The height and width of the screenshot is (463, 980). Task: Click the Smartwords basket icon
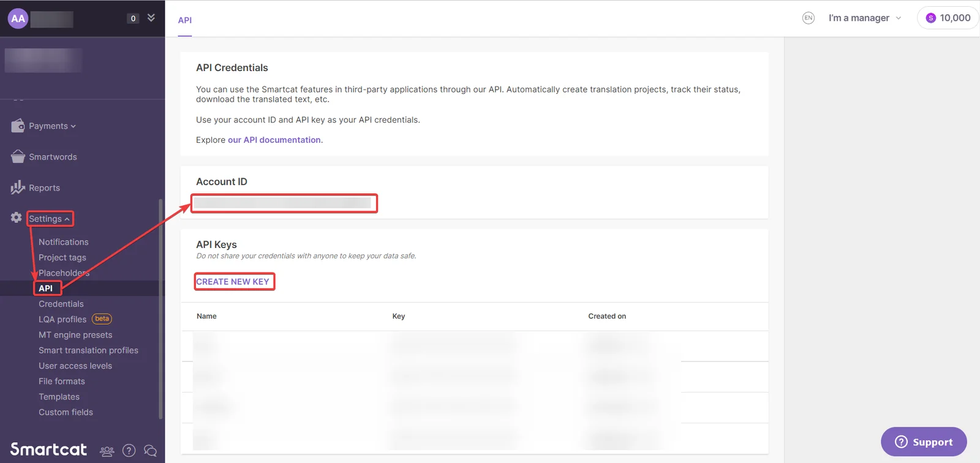(x=18, y=156)
